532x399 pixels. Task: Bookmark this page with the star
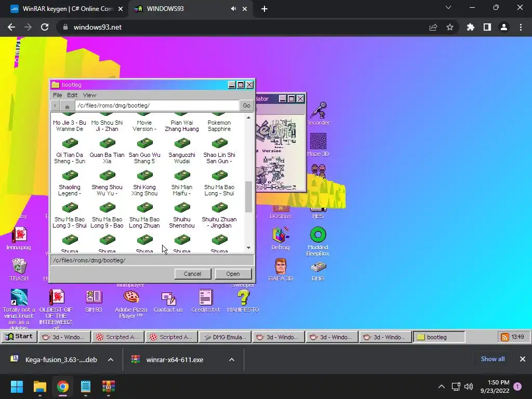[450, 27]
